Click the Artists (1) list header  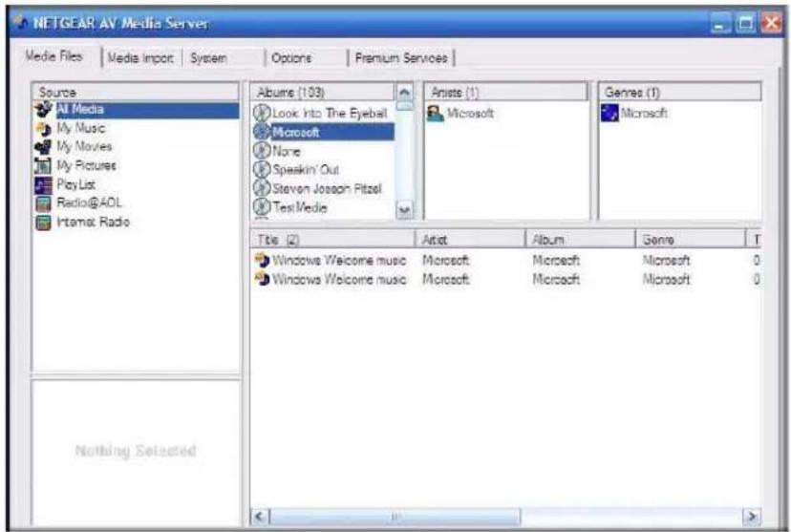coord(506,93)
